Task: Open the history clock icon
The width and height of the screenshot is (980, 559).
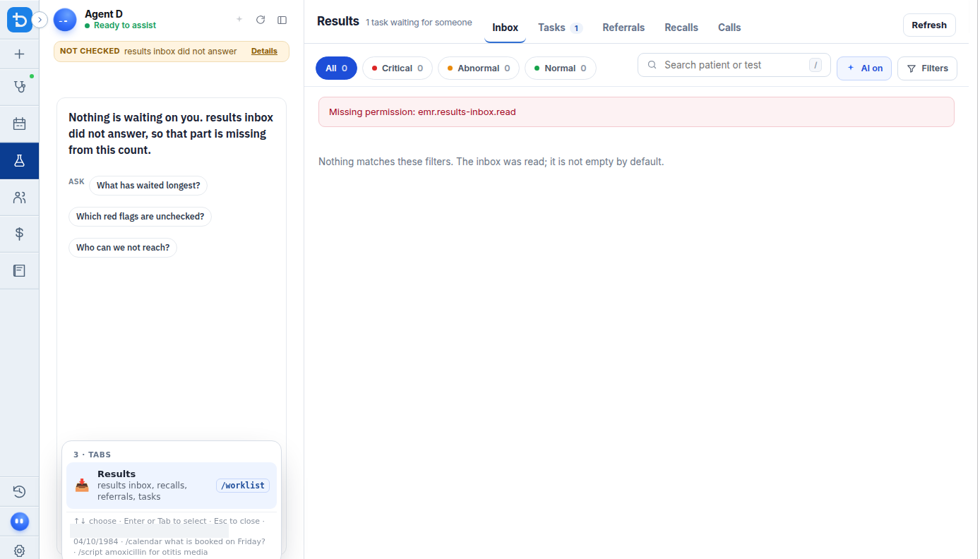Action: pyautogui.click(x=19, y=491)
